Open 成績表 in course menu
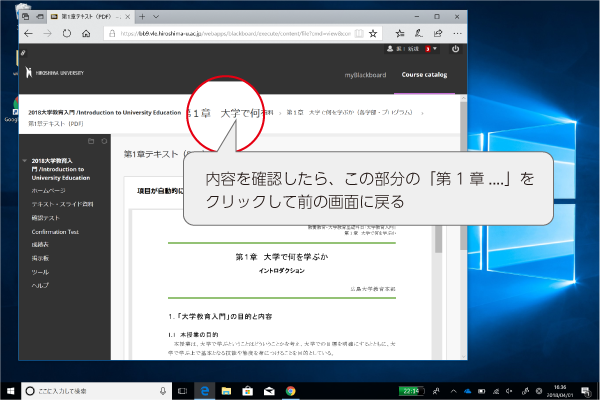Viewport: 600px width, 400px height. tap(40, 245)
